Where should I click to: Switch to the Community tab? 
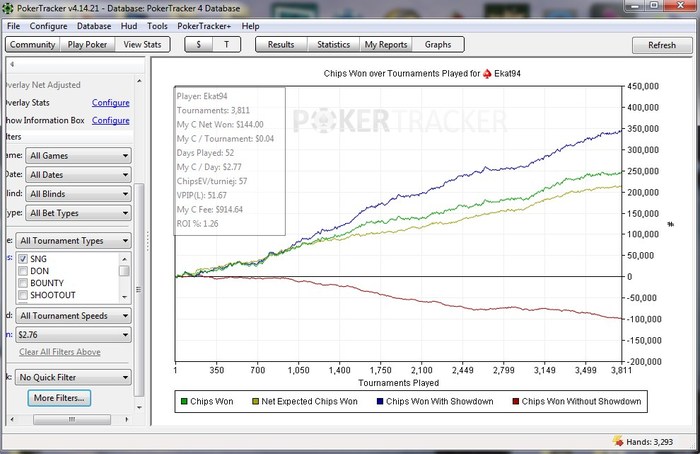[33, 45]
